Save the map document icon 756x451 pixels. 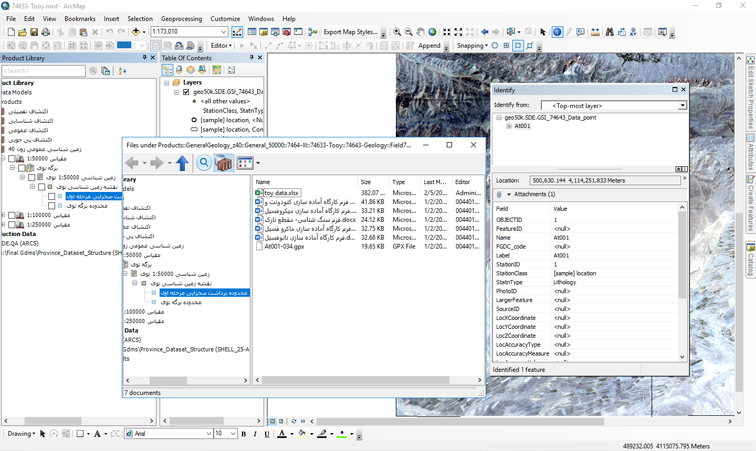34,32
